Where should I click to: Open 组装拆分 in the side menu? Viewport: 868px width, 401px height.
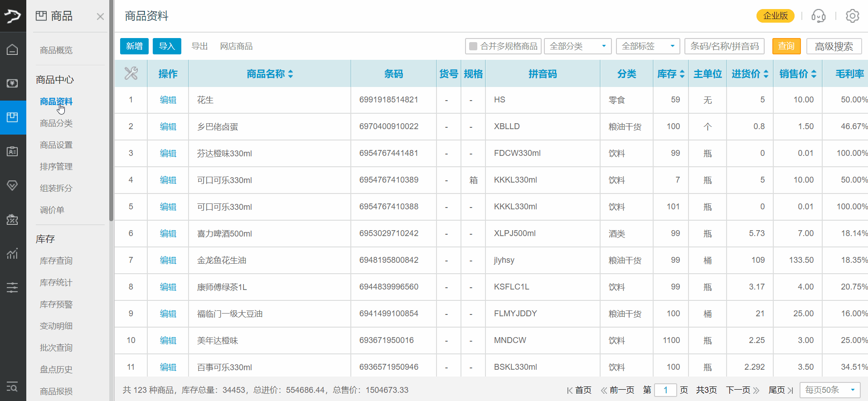(56, 188)
